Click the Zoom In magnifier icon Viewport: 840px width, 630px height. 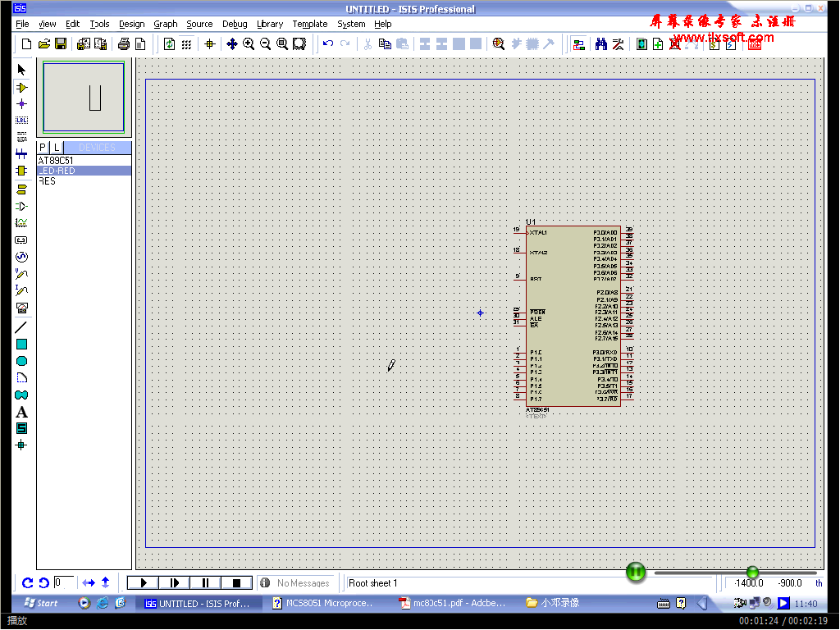[x=249, y=44]
